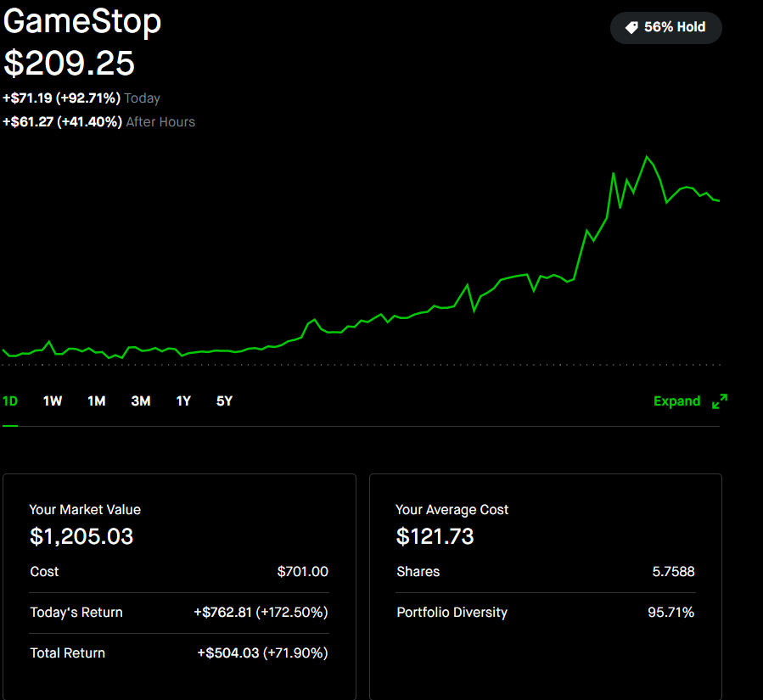Click the Portfolio Diversity row
Viewport: 763px width, 700px height.
coord(546,613)
